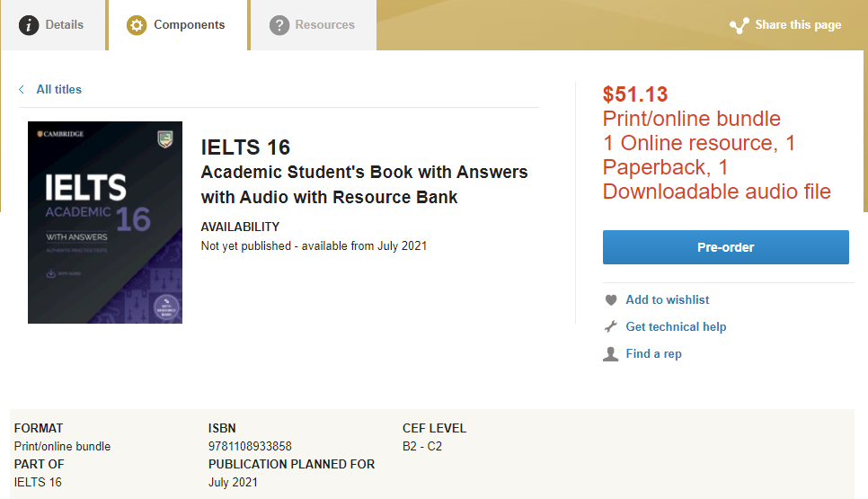
Task: Follow the Find a rep link
Action: (x=653, y=354)
